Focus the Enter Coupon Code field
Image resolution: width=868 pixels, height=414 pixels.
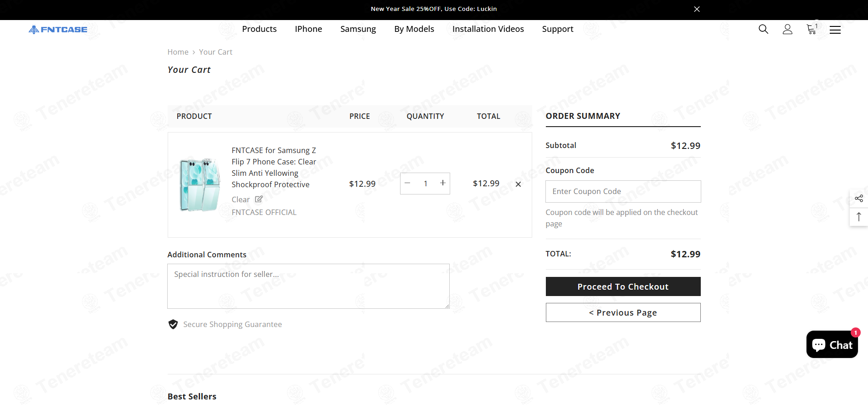pos(623,191)
